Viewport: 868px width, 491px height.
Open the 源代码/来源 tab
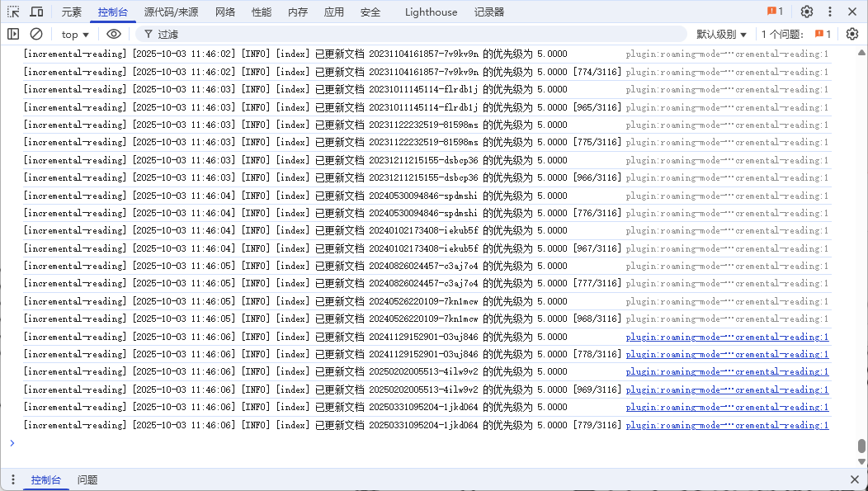pyautogui.click(x=171, y=12)
